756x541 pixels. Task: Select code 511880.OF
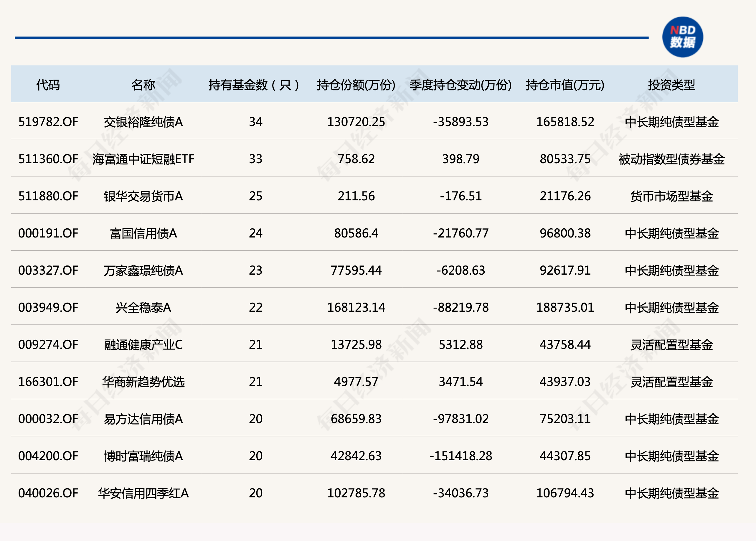coord(48,196)
